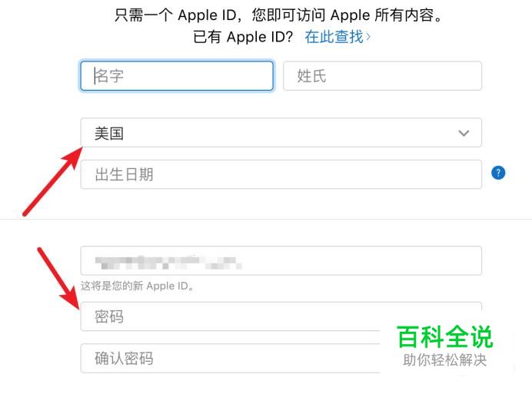The width and height of the screenshot is (532, 394).
Task: Focus the 名字 first name field
Action: [177, 76]
